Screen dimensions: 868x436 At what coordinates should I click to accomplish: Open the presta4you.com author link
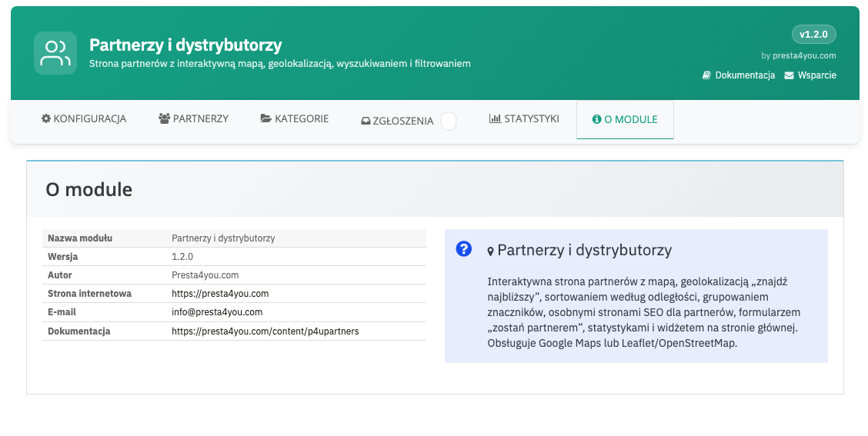(x=804, y=55)
